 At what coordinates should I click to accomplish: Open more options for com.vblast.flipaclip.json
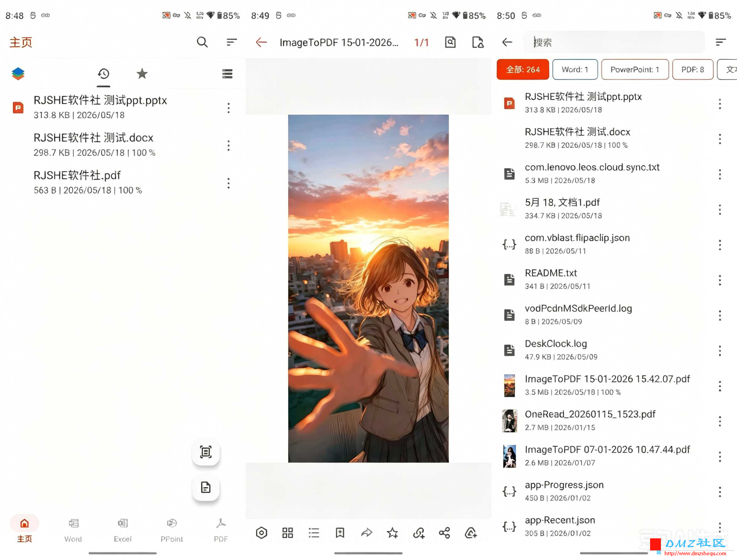[720, 245]
